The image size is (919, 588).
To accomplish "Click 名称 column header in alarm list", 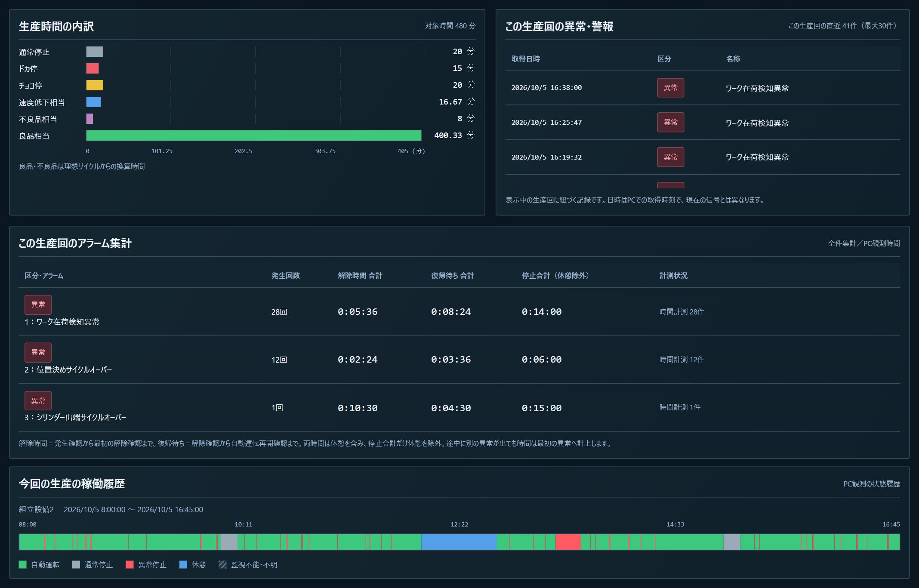I will 733,59.
